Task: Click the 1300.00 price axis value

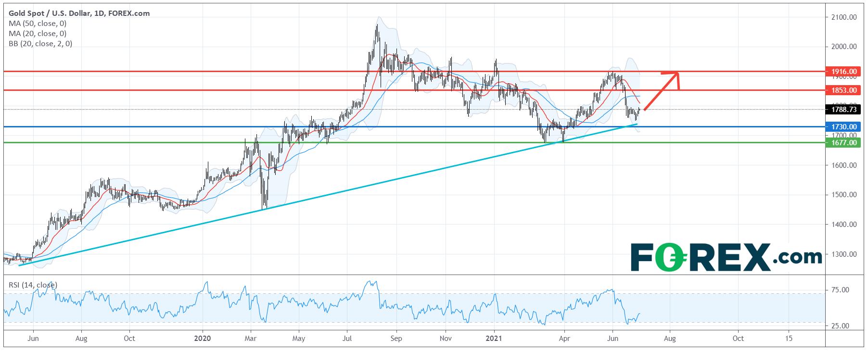Action: pyautogui.click(x=845, y=254)
